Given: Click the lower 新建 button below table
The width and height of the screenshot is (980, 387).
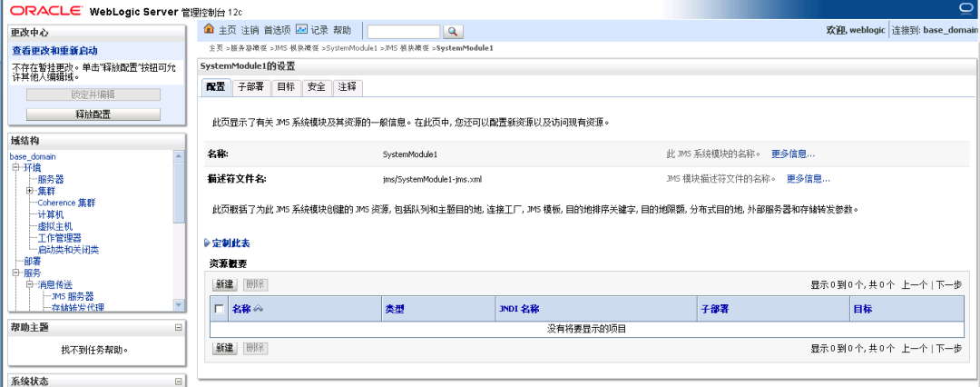Looking at the screenshot, I should click(x=225, y=348).
